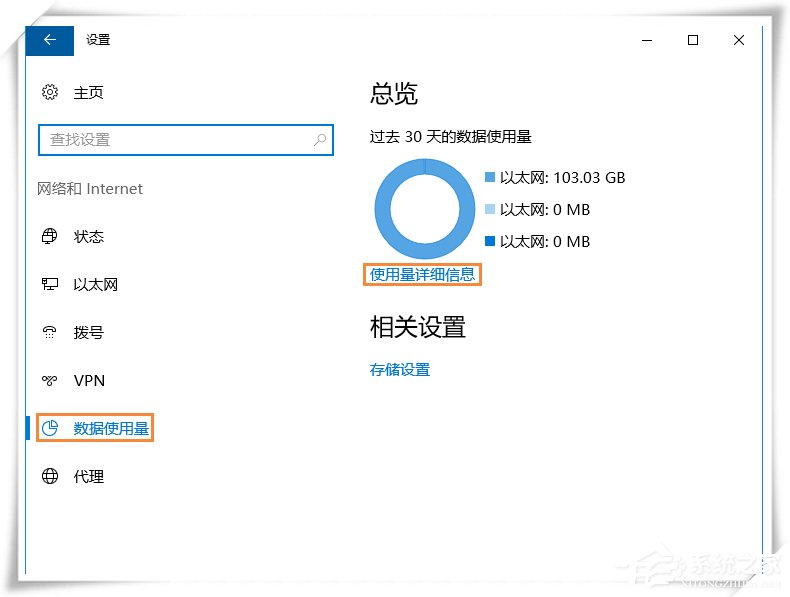Image resolution: width=790 pixels, height=597 pixels.
Task: Switch to the 状态 section label
Action: point(88,237)
